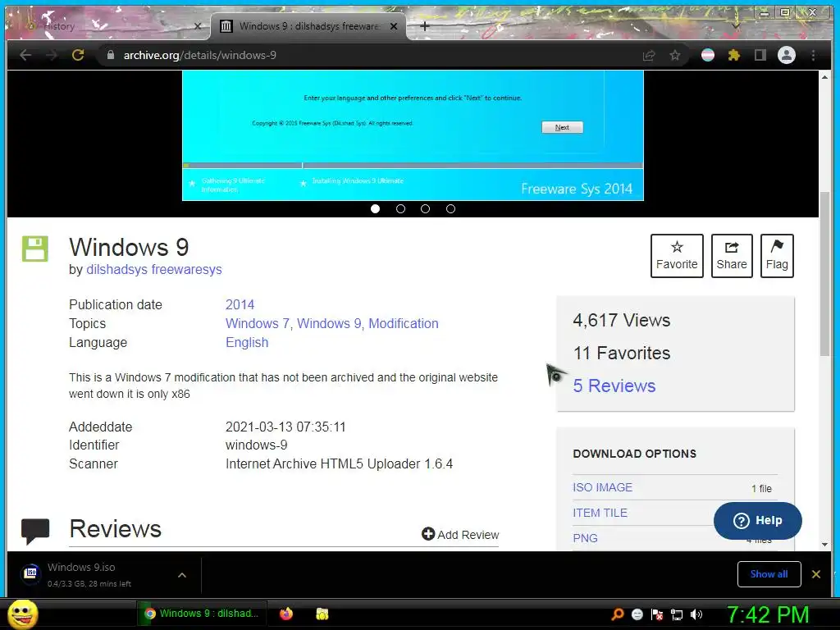
Task: Click the Windows 9 installer preview image
Action: tap(413, 135)
